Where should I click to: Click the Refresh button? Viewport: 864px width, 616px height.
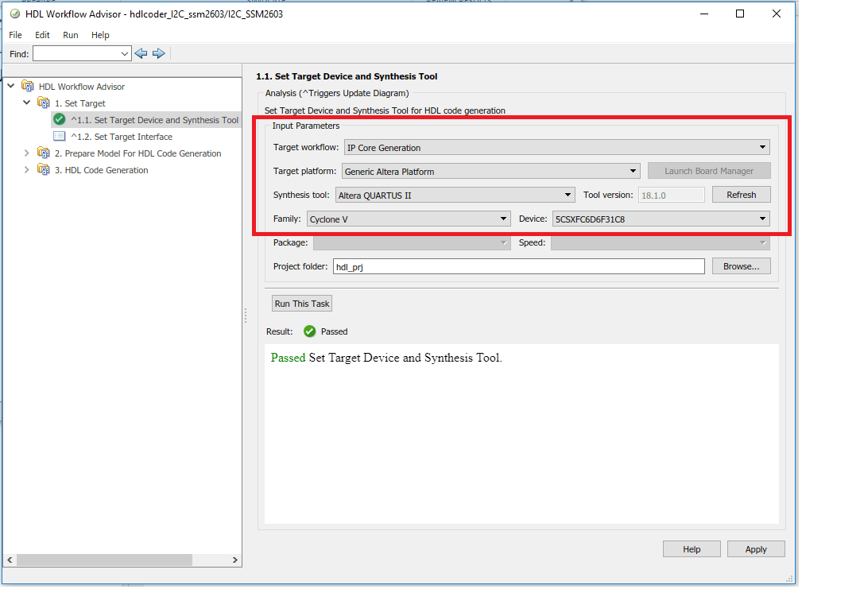[x=741, y=195]
